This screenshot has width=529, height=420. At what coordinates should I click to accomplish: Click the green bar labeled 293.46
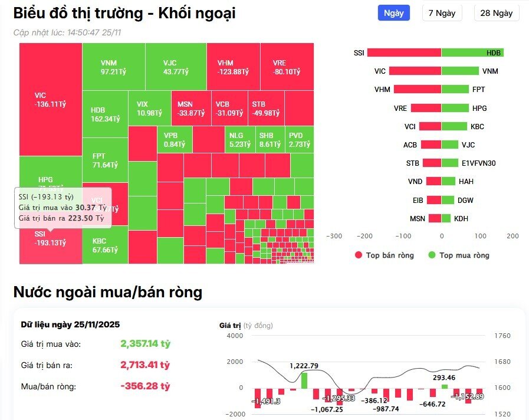coord(445,385)
